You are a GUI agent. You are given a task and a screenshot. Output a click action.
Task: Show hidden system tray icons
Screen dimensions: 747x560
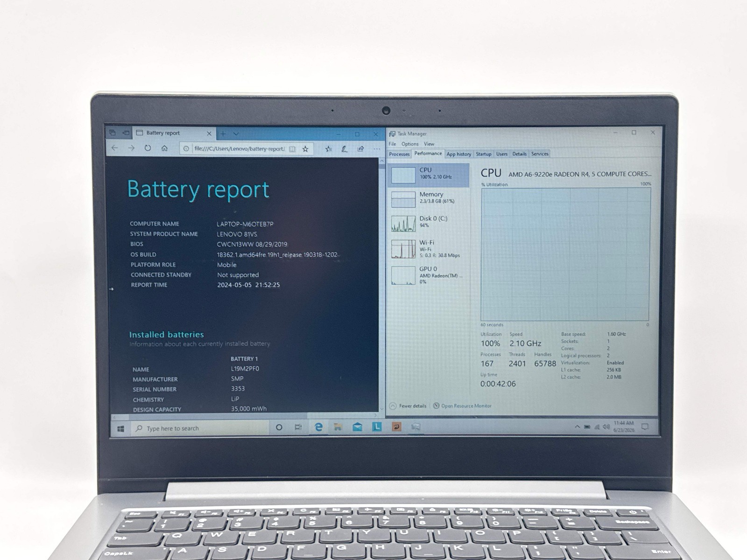577,427
